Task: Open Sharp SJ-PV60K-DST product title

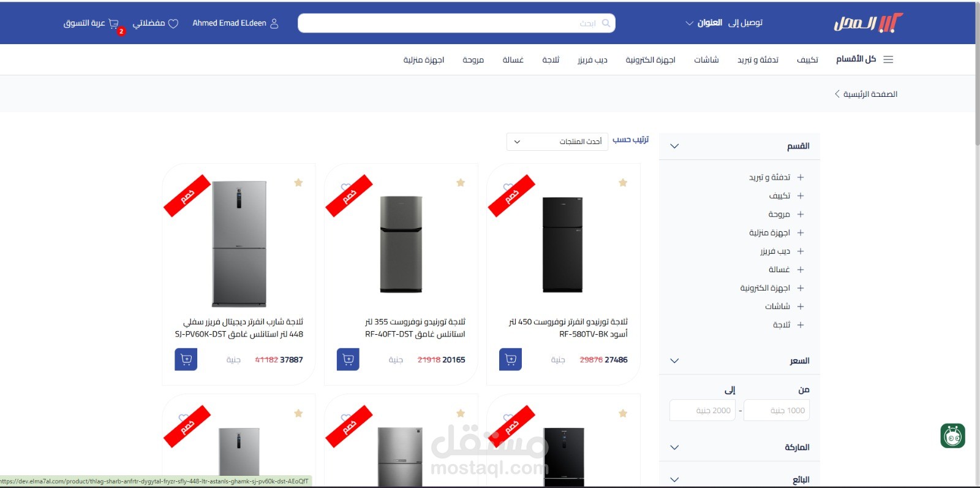Action: [239, 328]
